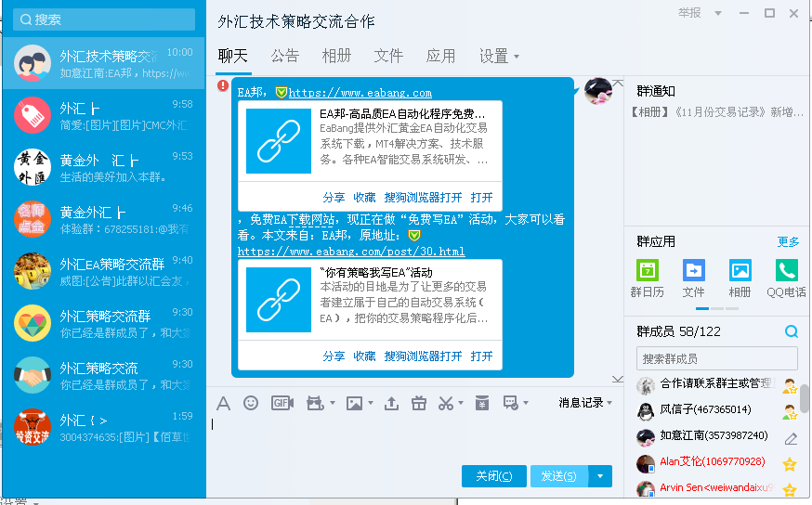Open the font formatting A icon
Screen dimensions: 812x505
click(x=223, y=403)
